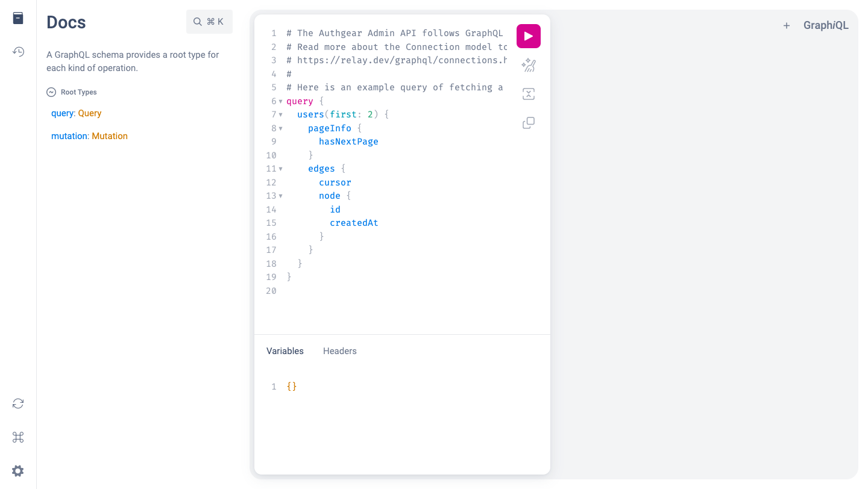Screen dimensions: 868x489
Task: Switch to the Headers tab
Action: click(x=339, y=351)
